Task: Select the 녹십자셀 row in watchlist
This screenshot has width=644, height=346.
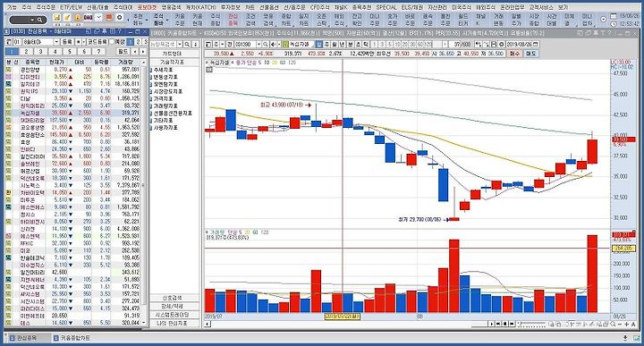Action: click(x=73, y=113)
